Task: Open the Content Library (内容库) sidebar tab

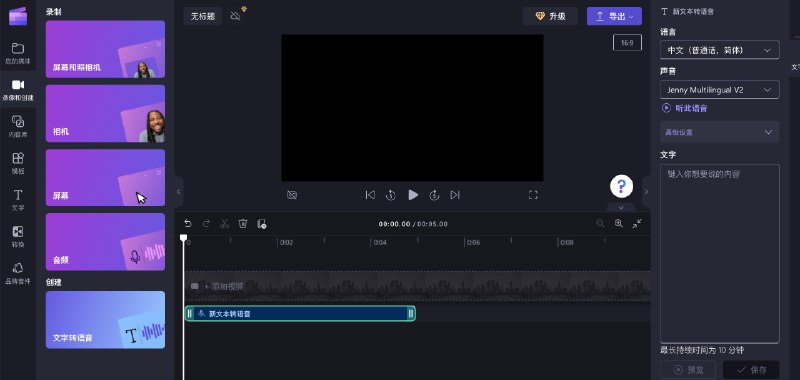Action: tap(18, 126)
